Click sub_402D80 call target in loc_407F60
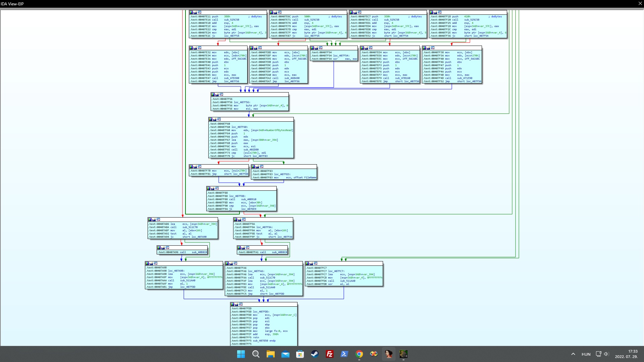The image size is (644, 362). [x=251, y=150]
